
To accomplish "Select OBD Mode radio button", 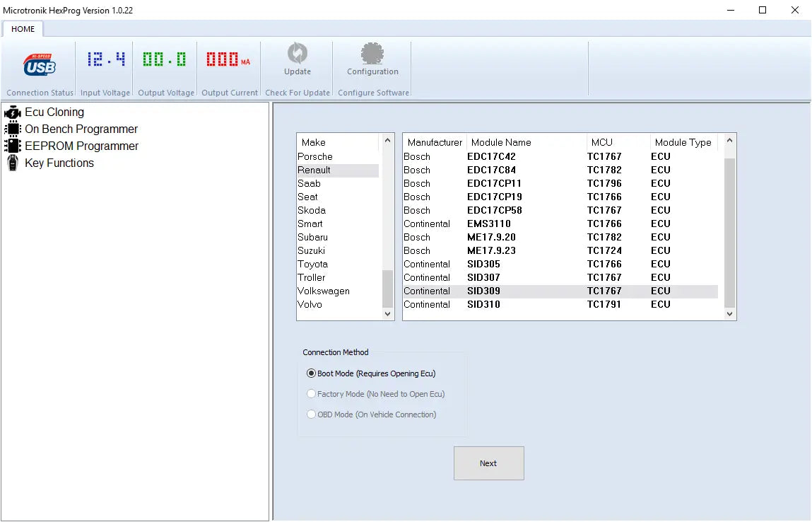I will pos(312,414).
